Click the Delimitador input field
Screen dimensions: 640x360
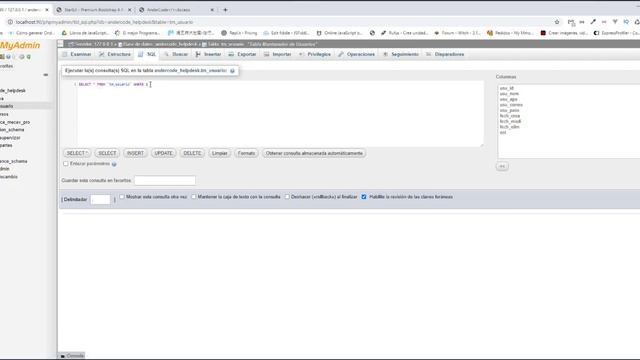coord(100,200)
